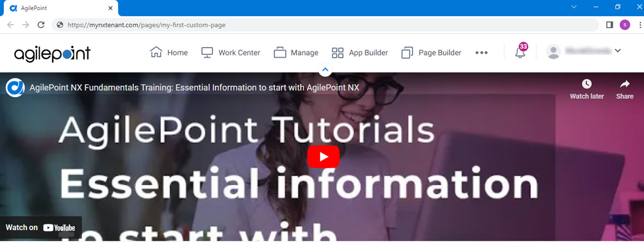
Task: Open the video title link
Action: (x=194, y=88)
